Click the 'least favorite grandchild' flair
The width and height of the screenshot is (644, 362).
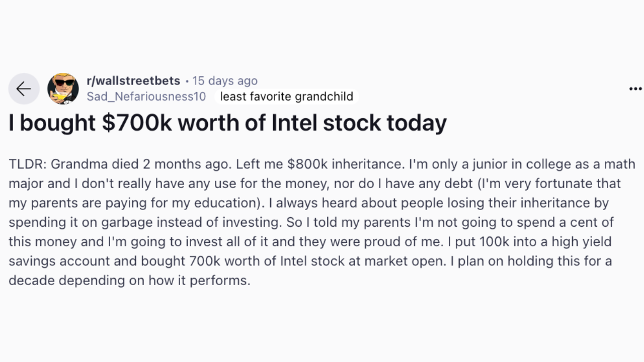click(286, 97)
